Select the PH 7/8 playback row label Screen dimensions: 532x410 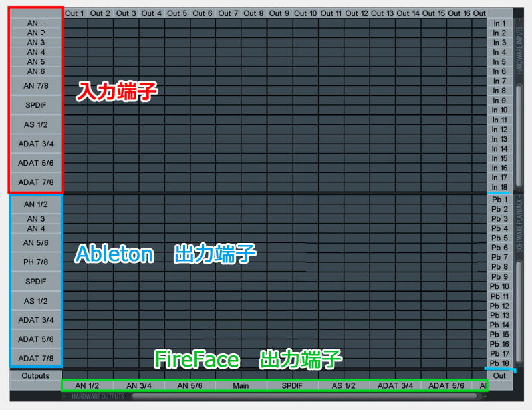(x=36, y=262)
